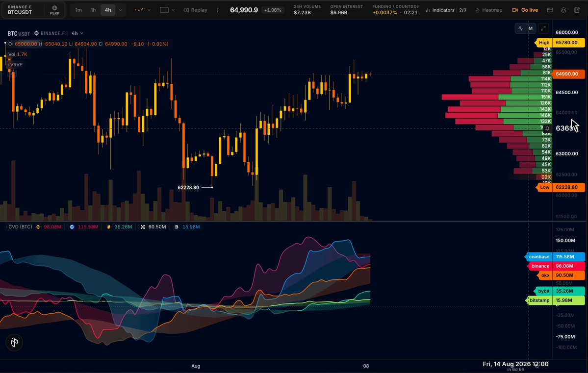Expand chart to fullscreen with arrows icon
The image size is (588, 373).
(543, 28)
